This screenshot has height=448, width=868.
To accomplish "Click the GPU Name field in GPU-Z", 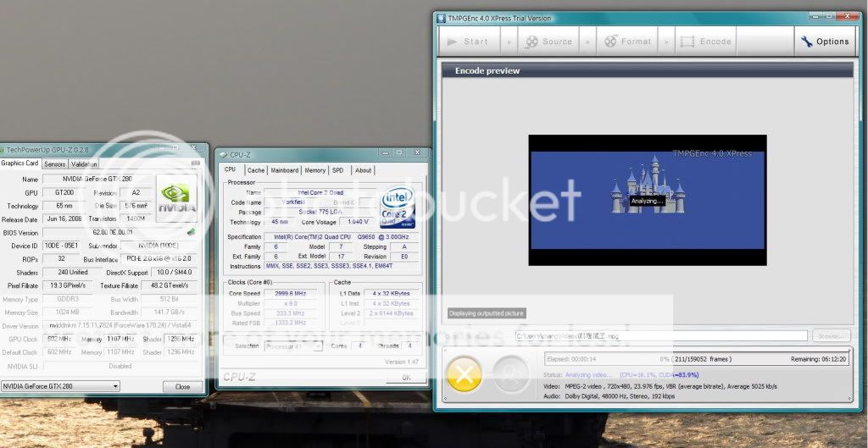I will 97,180.
